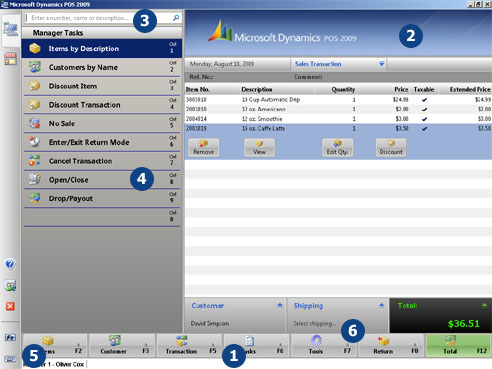Image resolution: width=492 pixels, height=369 pixels.
Task: Click the users sidebar icon
Action: click(10, 285)
